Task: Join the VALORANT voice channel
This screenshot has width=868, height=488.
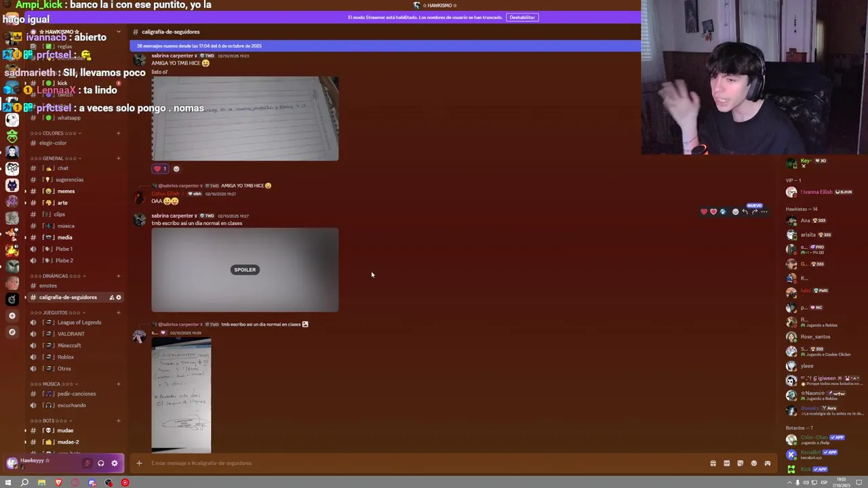Action: click(x=75, y=334)
